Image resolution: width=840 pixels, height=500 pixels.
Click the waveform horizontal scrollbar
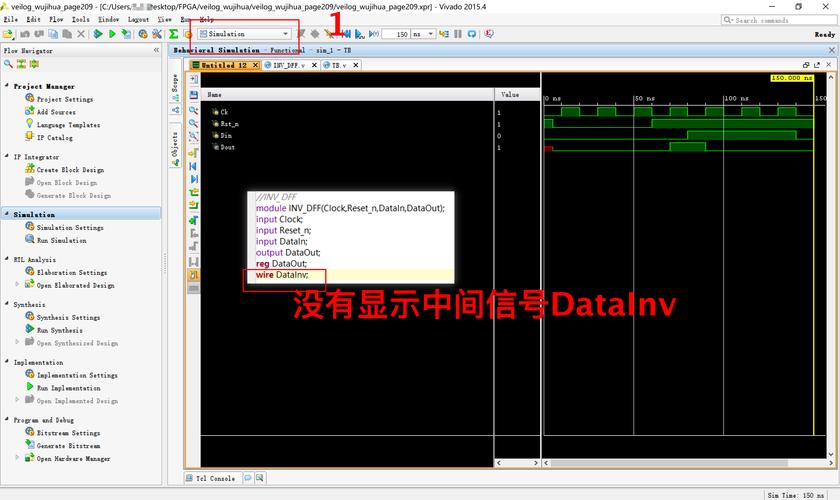(x=669, y=462)
